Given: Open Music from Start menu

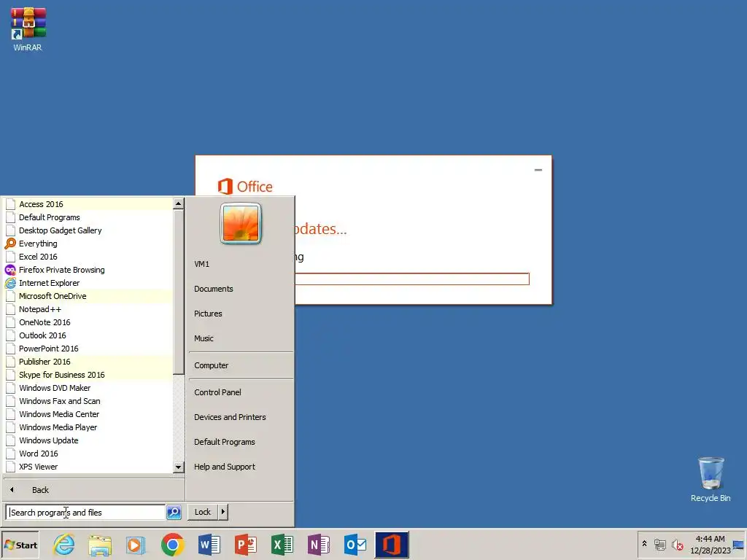Looking at the screenshot, I should click(x=241, y=338).
